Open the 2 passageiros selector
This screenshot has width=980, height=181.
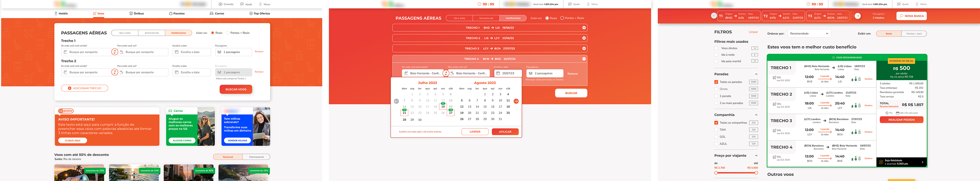tap(545, 73)
